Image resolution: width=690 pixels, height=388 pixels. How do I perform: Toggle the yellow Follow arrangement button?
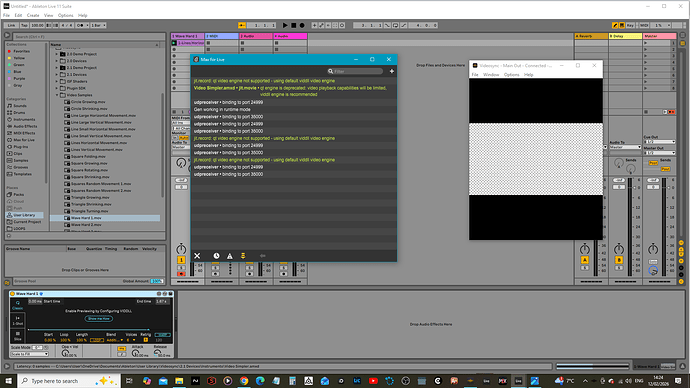(242, 26)
